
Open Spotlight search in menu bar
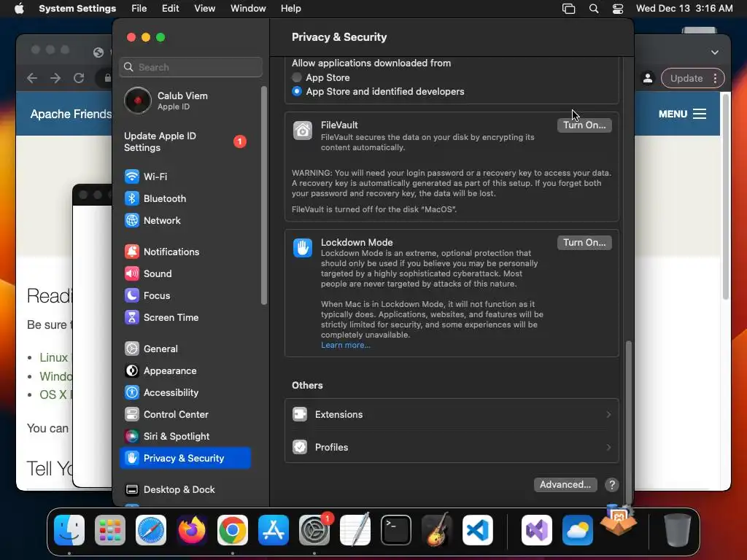pyautogui.click(x=594, y=9)
